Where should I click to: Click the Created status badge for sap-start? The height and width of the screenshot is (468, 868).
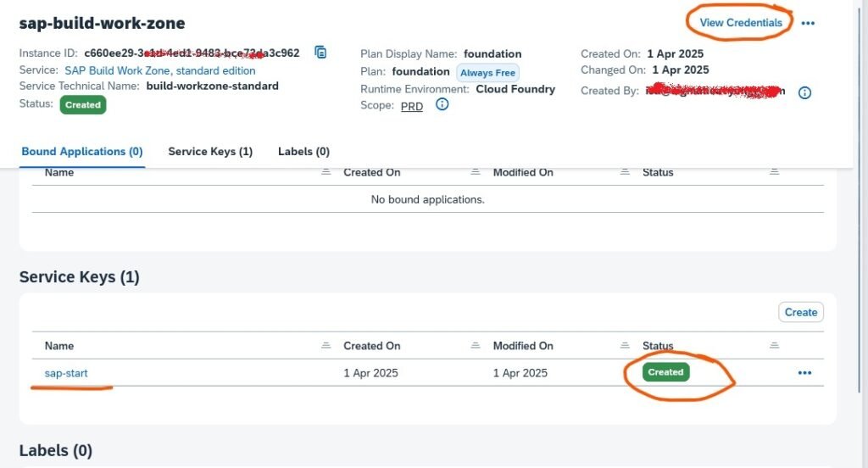(665, 372)
